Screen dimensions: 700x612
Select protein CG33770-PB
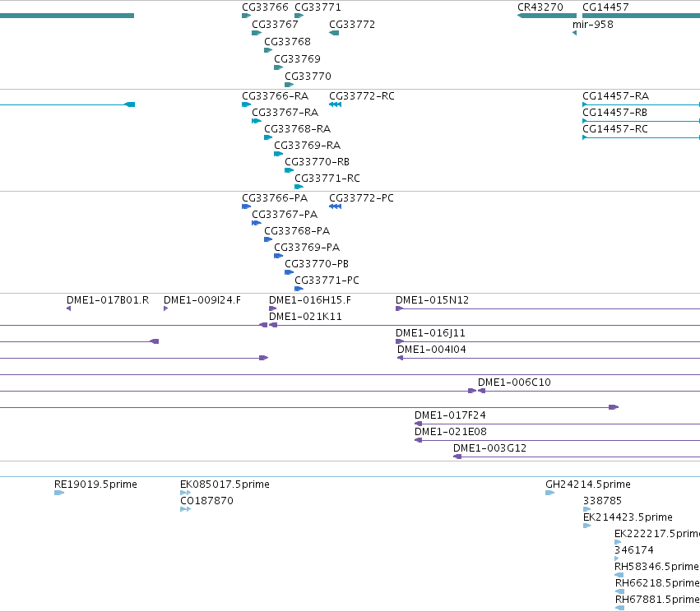tap(317, 264)
